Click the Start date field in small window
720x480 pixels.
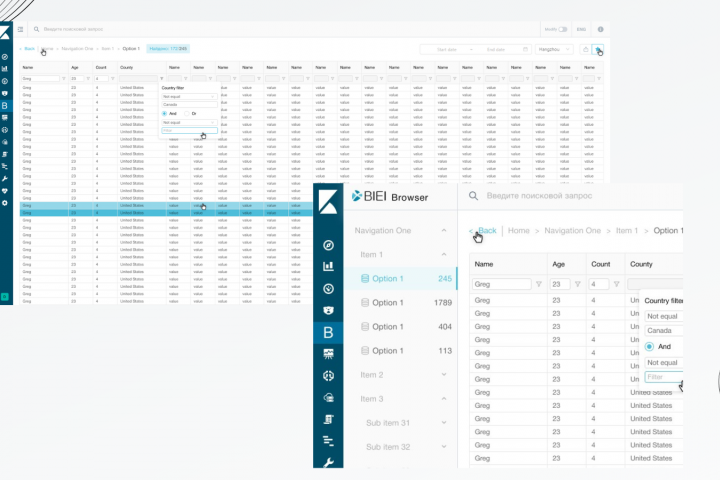(x=449, y=49)
